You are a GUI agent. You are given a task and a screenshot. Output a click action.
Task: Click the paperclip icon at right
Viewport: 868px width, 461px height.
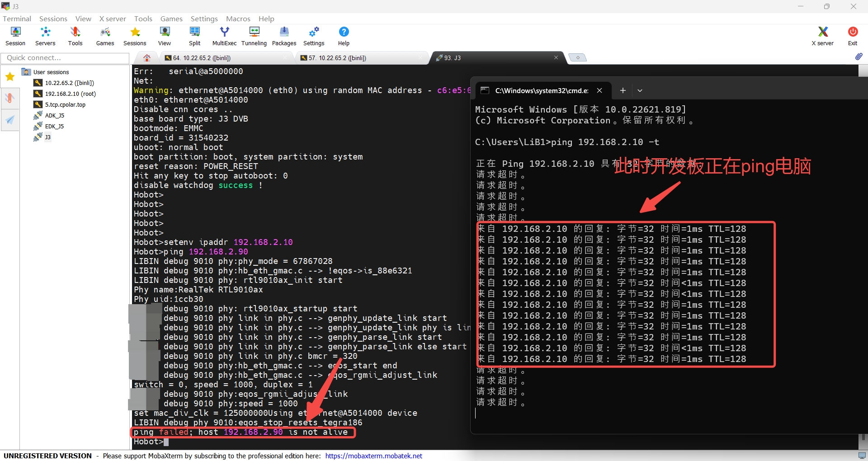[x=859, y=57]
